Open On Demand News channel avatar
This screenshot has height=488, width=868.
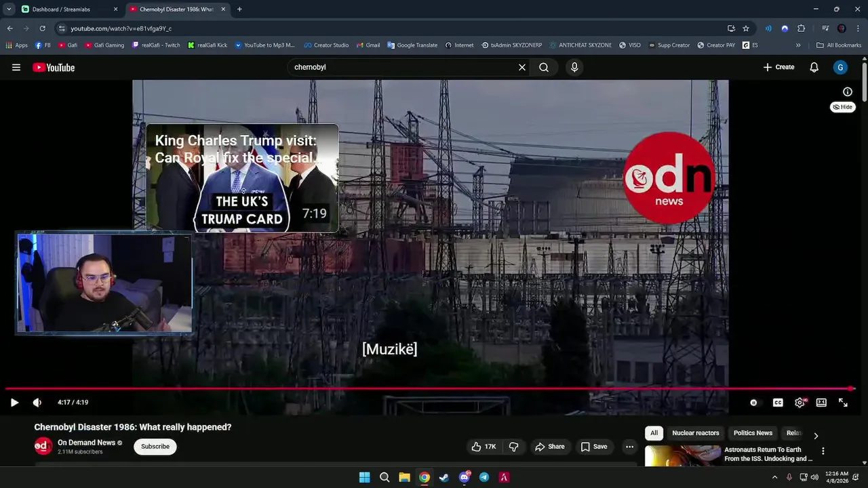[x=43, y=446]
